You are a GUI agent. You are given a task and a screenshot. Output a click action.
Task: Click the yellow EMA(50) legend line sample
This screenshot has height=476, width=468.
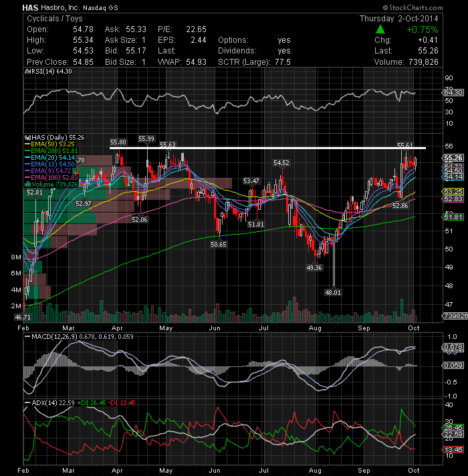tap(27, 144)
